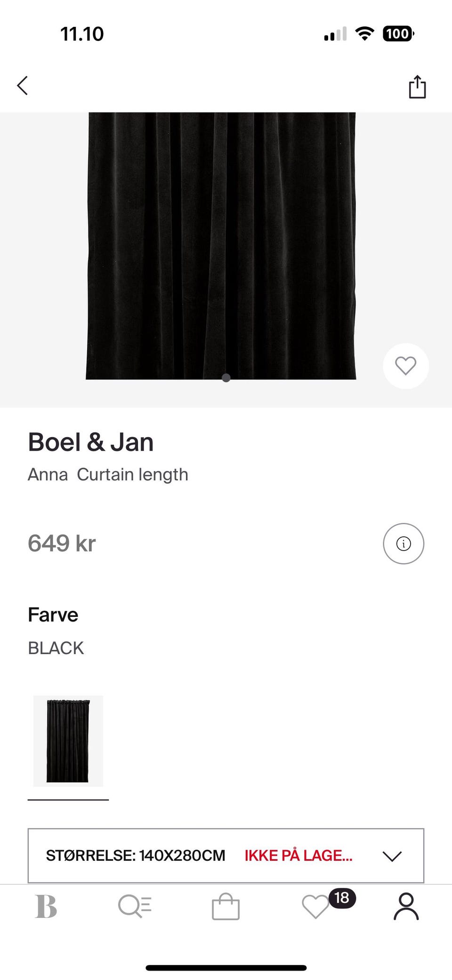The height and width of the screenshot is (980, 452).
Task: Tap the Boel & Jan brand name
Action: [x=91, y=443]
